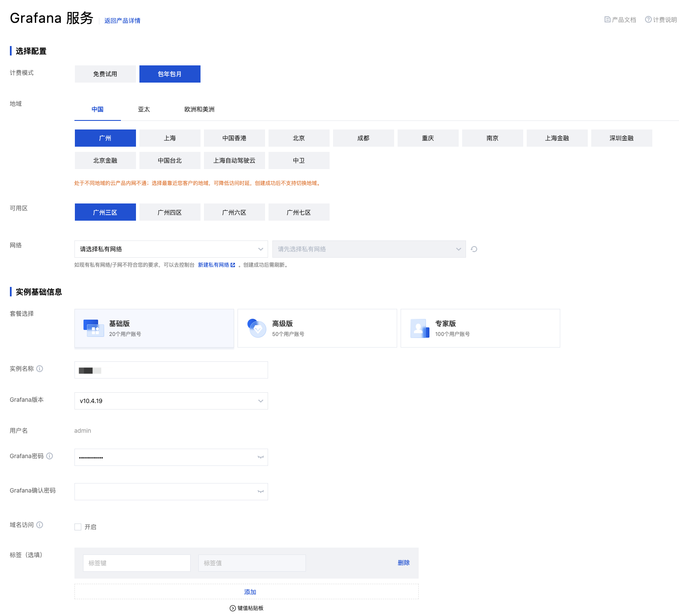Screen dimensions: 679x616
Task: Select the 上海 region button
Action: coord(170,138)
